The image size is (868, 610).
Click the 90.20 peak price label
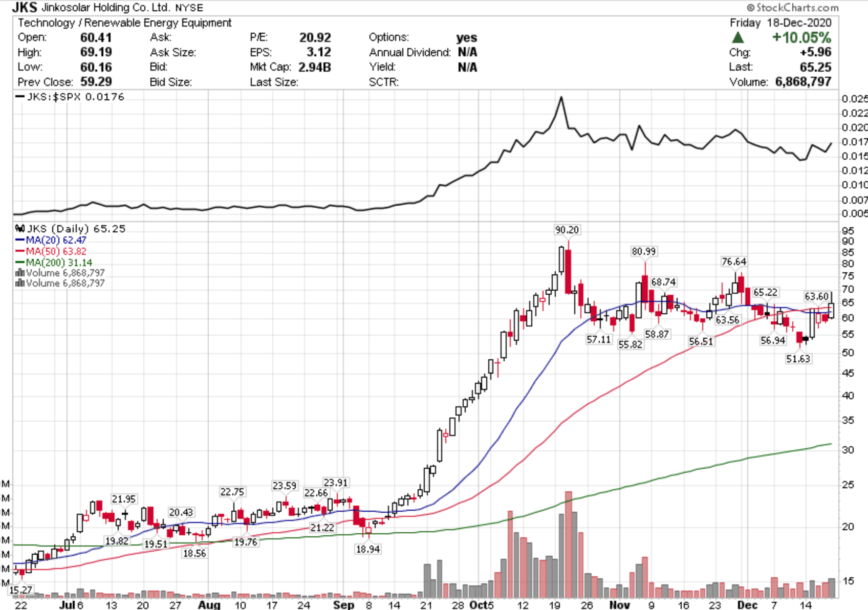click(567, 230)
